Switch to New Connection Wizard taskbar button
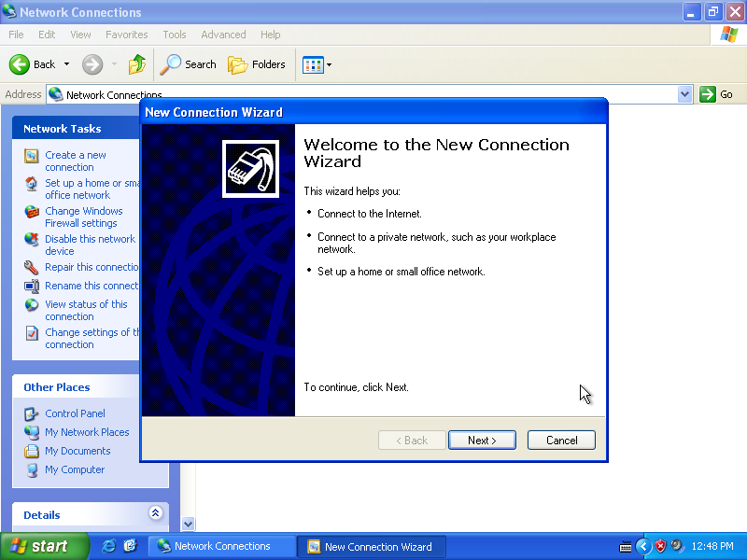 372,546
